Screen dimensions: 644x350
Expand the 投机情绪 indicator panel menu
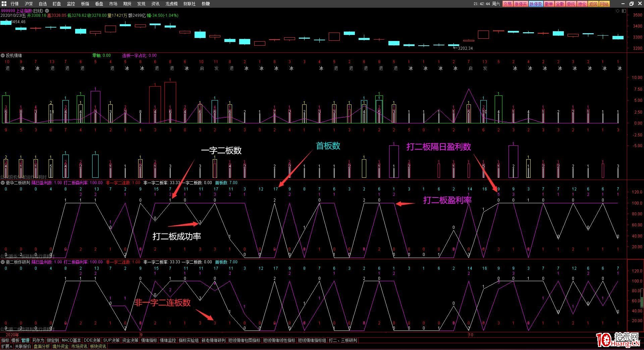3,55
